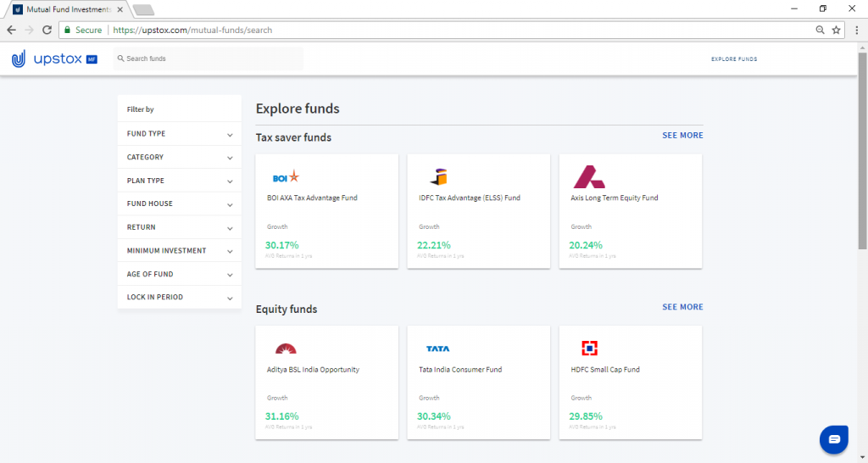This screenshot has height=463, width=868.
Task: Click the 30.17% return value
Action: tap(281, 245)
